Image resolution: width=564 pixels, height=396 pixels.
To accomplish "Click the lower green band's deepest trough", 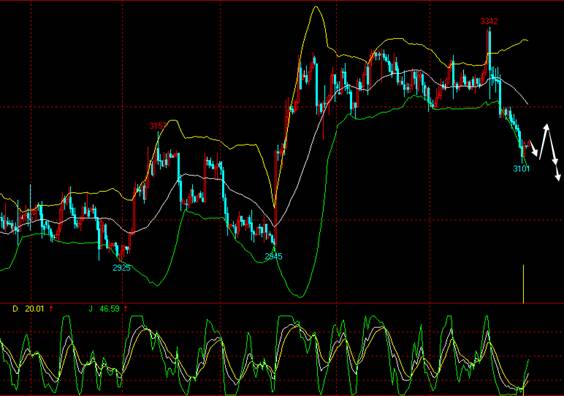I will (x=300, y=296).
